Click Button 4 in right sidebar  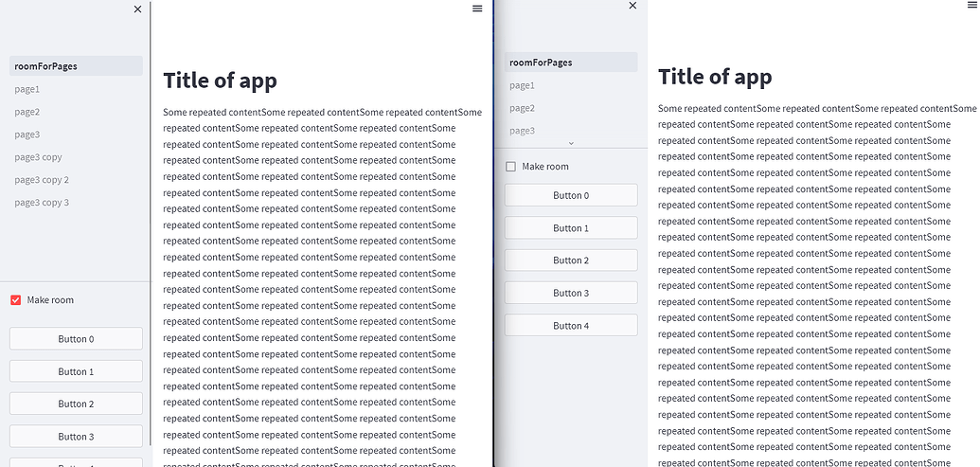[x=571, y=325]
